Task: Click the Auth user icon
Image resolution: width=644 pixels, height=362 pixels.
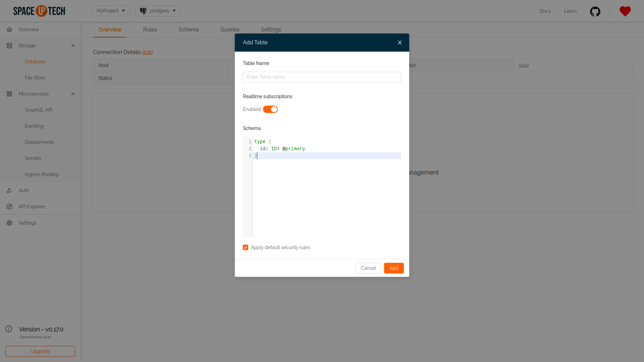Action: click(9, 191)
